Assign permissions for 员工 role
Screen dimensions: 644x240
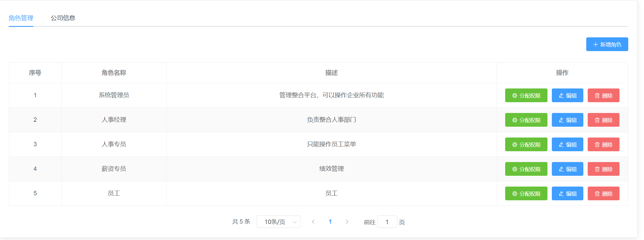[526, 194]
